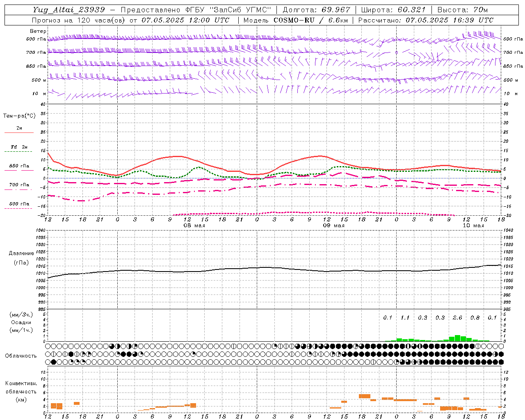This screenshot has height=420, width=525.
Task: Click the Ветер wind panel label
Action: (38, 31)
